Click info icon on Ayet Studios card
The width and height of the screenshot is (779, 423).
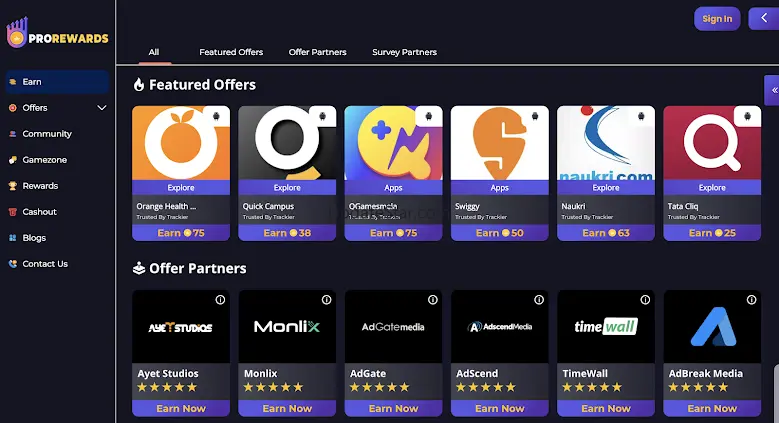[x=220, y=300]
